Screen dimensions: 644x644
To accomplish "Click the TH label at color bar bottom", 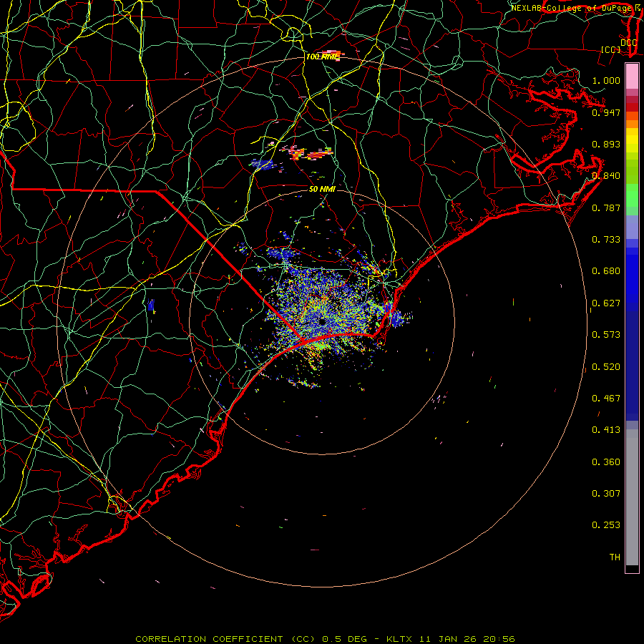I will [x=615, y=557].
